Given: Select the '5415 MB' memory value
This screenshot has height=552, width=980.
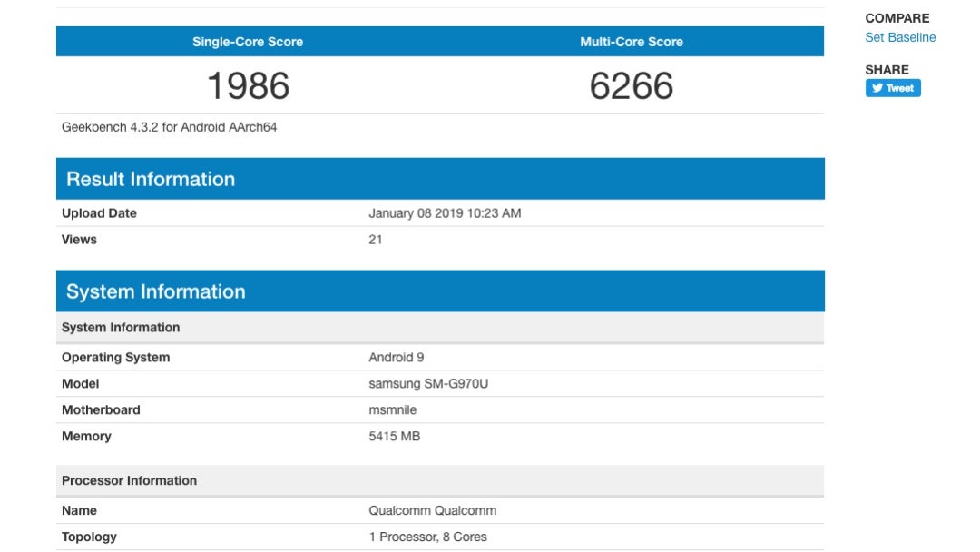Looking at the screenshot, I should 395,437.
